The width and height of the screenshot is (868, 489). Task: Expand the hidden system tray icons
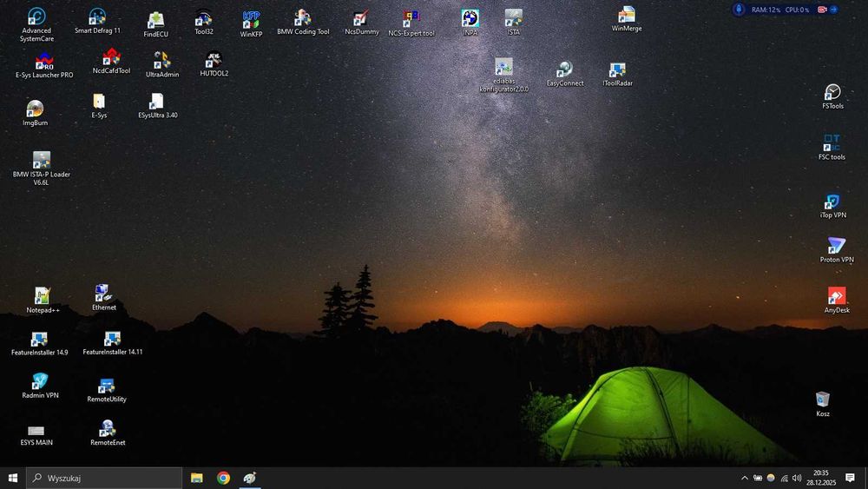coord(745,478)
